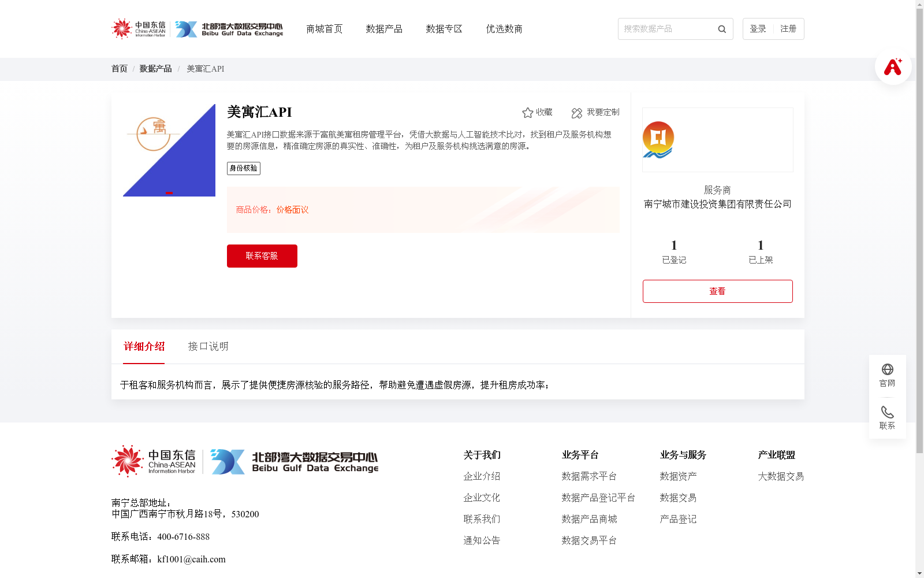Viewport: 924px width, 578px height.
Task: Open 数据产品 in the navigation bar
Action: (384, 29)
